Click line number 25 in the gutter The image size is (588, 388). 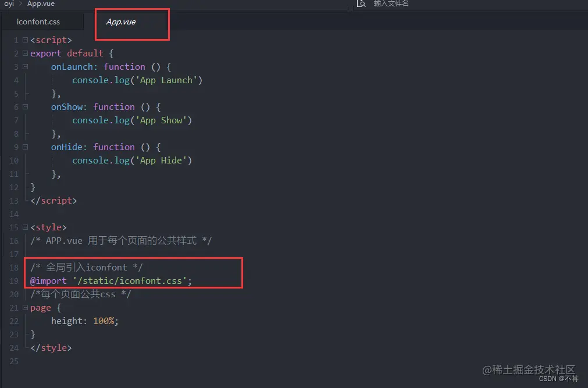(x=14, y=361)
